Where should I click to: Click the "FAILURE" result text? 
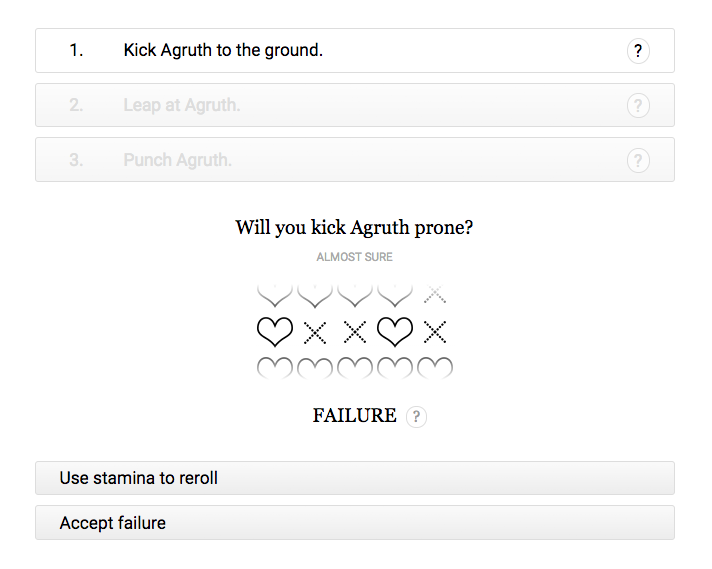(x=354, y=416)
